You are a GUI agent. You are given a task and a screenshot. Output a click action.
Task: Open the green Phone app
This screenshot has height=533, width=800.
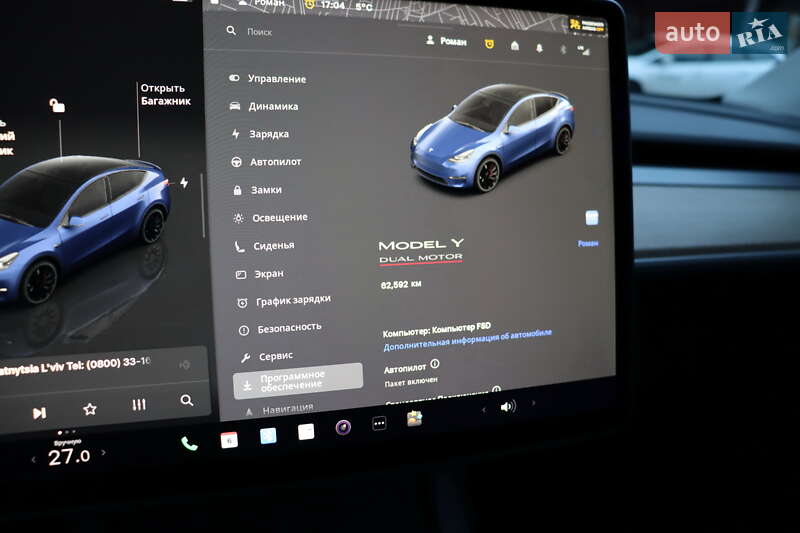click(189, 444)
